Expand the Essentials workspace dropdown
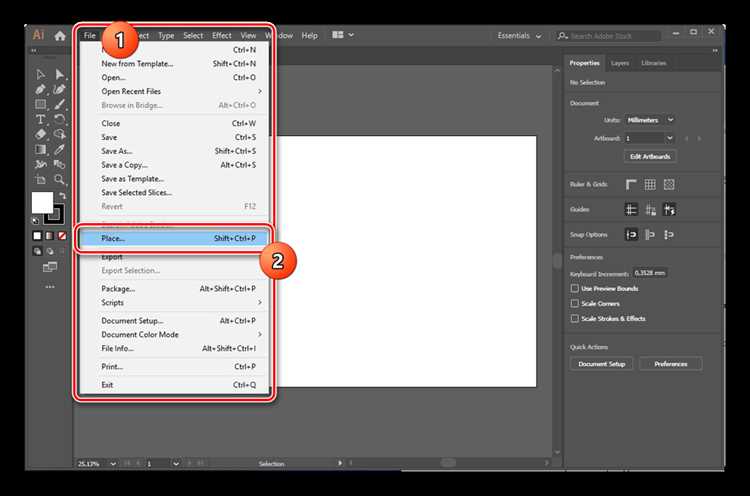Viewport: 750px width, 496px height. [x=519, y=36]
